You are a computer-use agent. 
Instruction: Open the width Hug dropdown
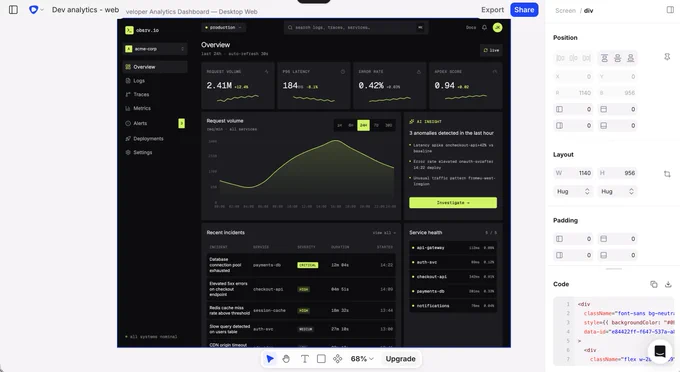[573, 191]
